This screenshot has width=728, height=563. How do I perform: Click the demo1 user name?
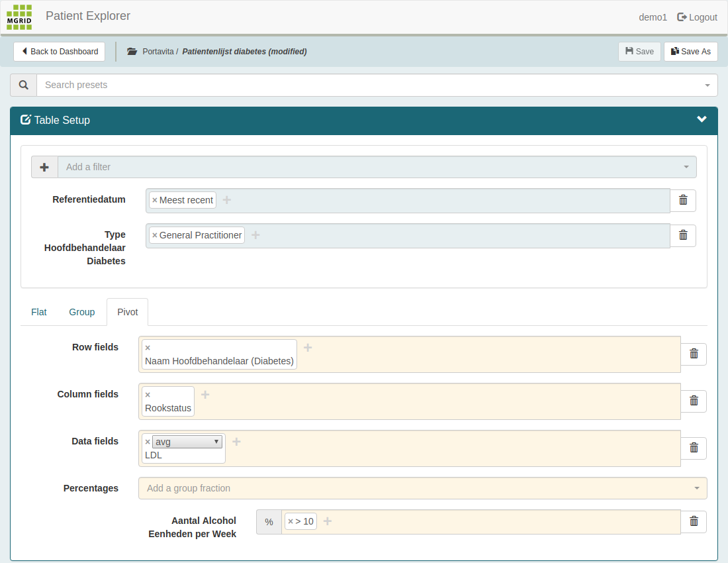[x=653, y=17]
